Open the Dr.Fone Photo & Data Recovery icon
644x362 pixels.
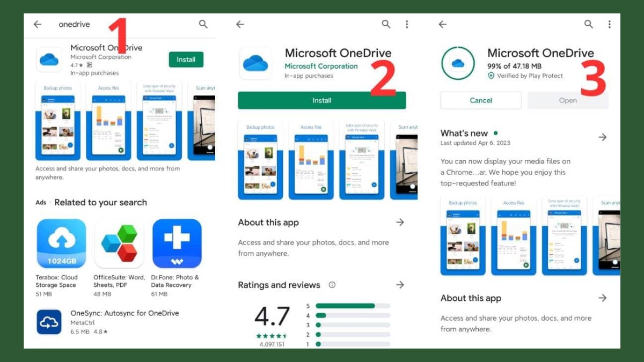[177, 243]
